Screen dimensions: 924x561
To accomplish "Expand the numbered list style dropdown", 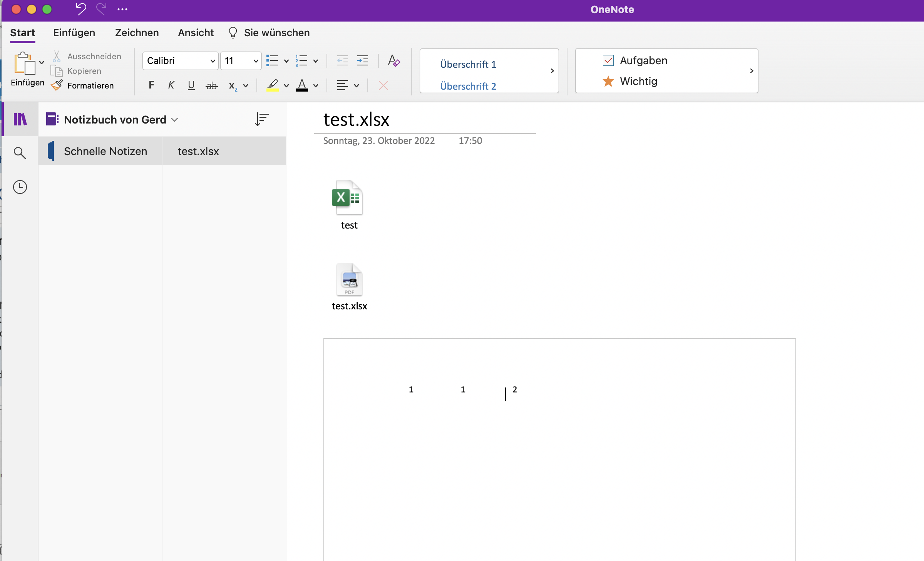I will 316,61.
